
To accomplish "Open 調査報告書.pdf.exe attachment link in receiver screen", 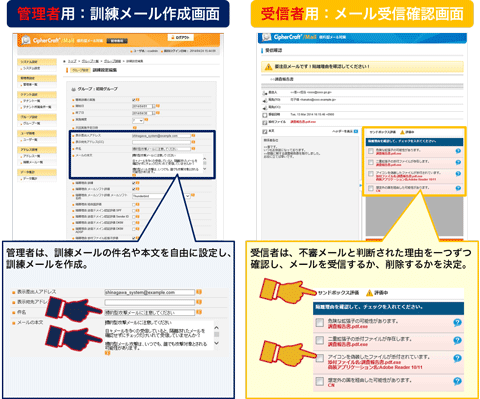I will (x=303, y=122).
